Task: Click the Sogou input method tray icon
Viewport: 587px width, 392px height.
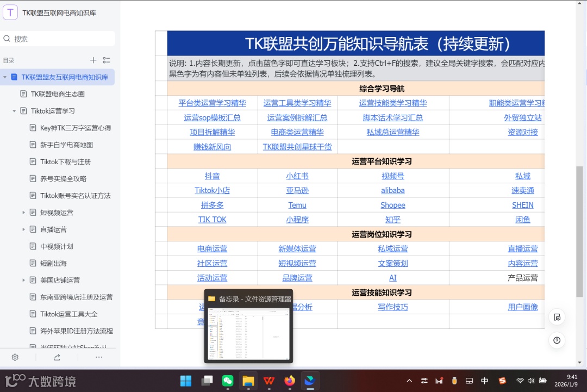Action: point(502,381)
